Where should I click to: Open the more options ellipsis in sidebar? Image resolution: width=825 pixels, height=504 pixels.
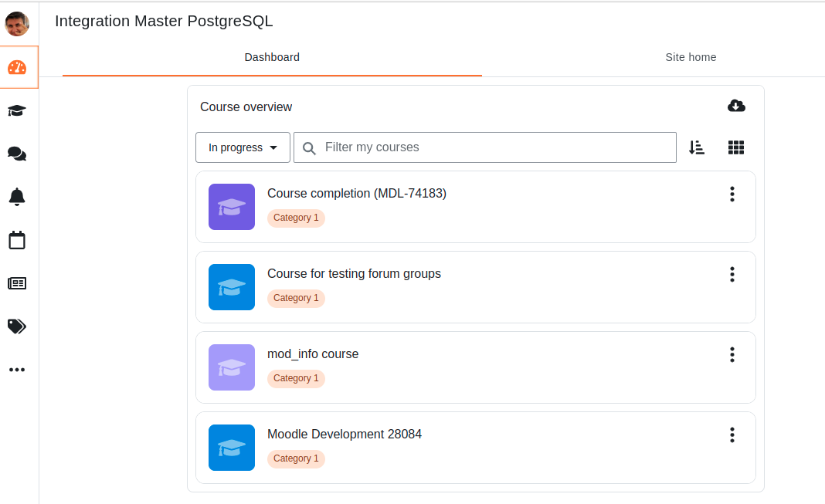point(17,370)
